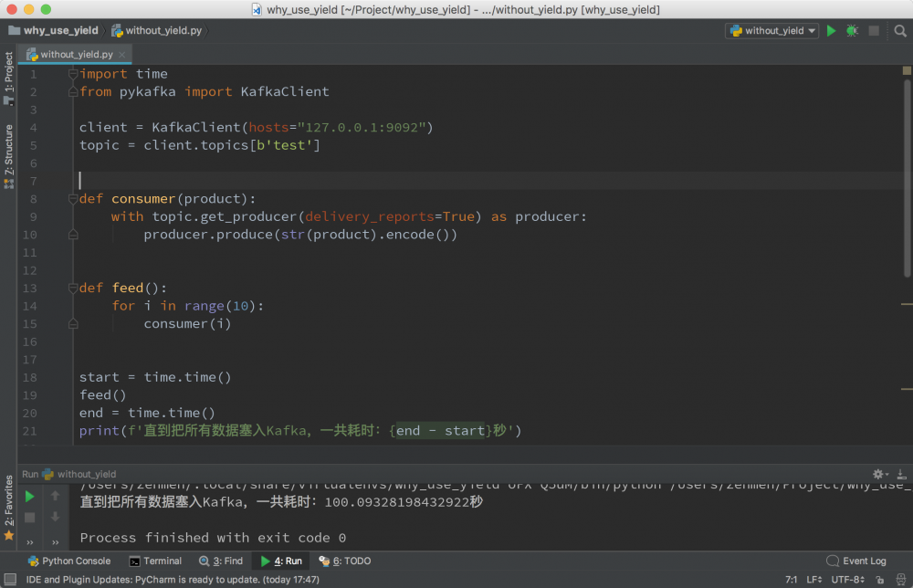Open Search Everywhere magnifier icon

click(x=900, y=30)
